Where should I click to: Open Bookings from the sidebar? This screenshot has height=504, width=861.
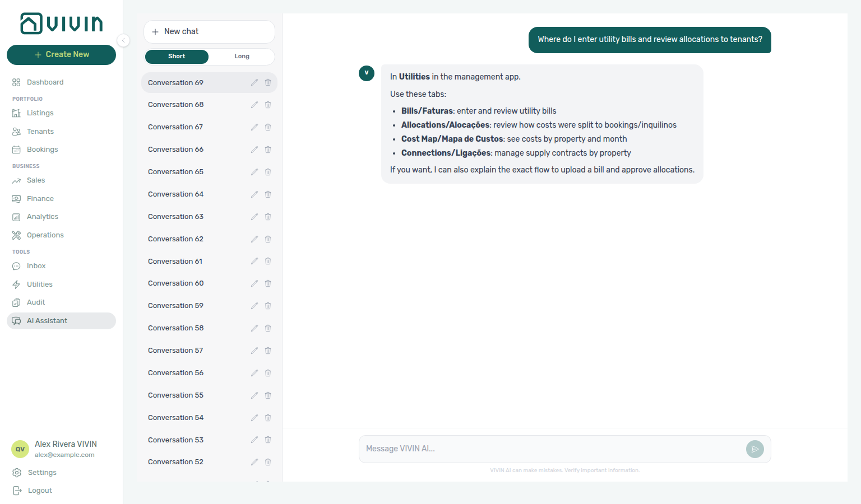(61, 150)
